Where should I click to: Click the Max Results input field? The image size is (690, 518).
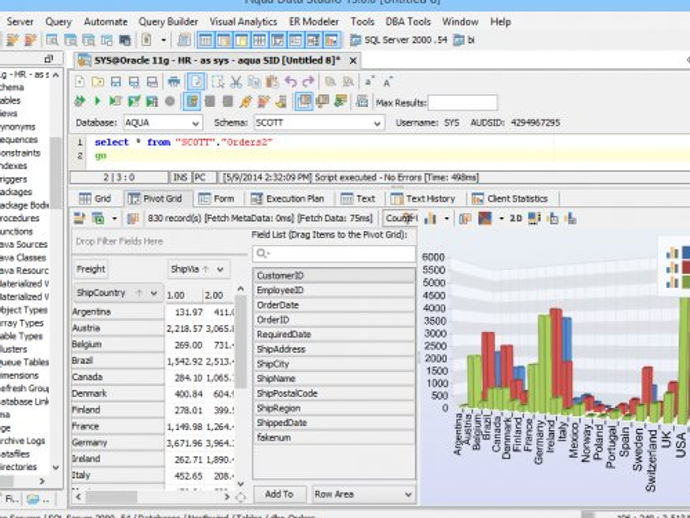(x=462, y=103)
